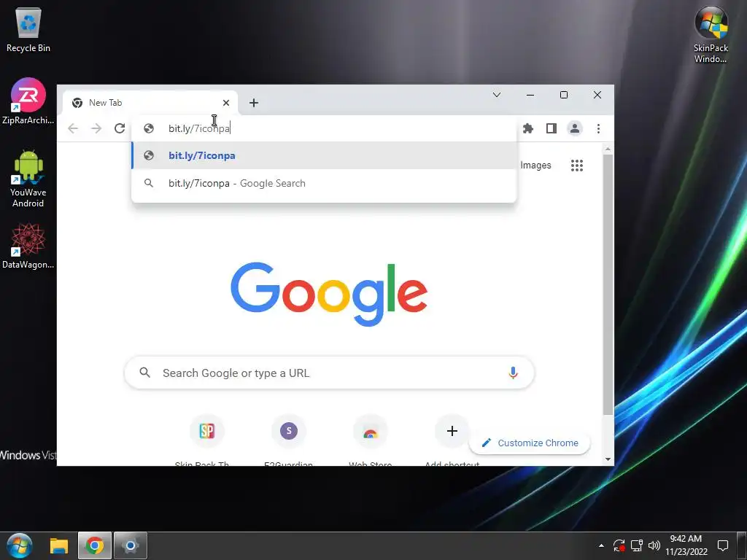Click the Chrome taskbar icon
This screenshot has width=747, height=560.
tap(94, 545)
